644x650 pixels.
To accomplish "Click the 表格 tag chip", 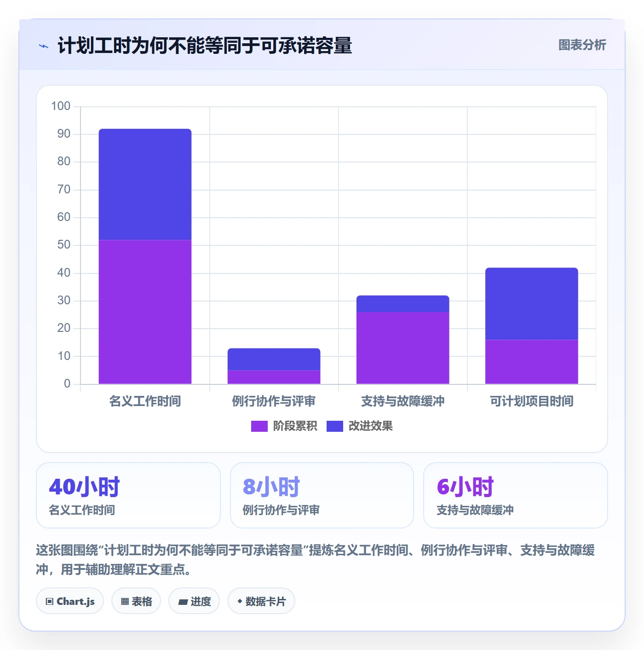I will 136,601.
